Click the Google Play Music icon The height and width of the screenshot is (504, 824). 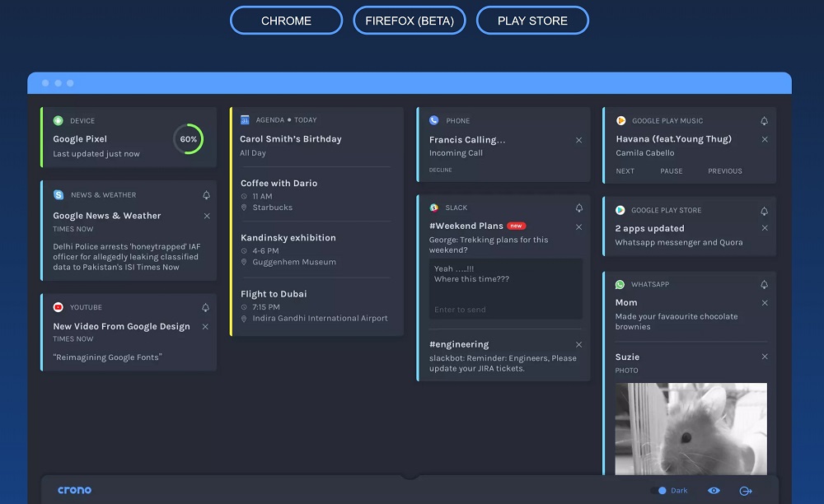point(620,120)
